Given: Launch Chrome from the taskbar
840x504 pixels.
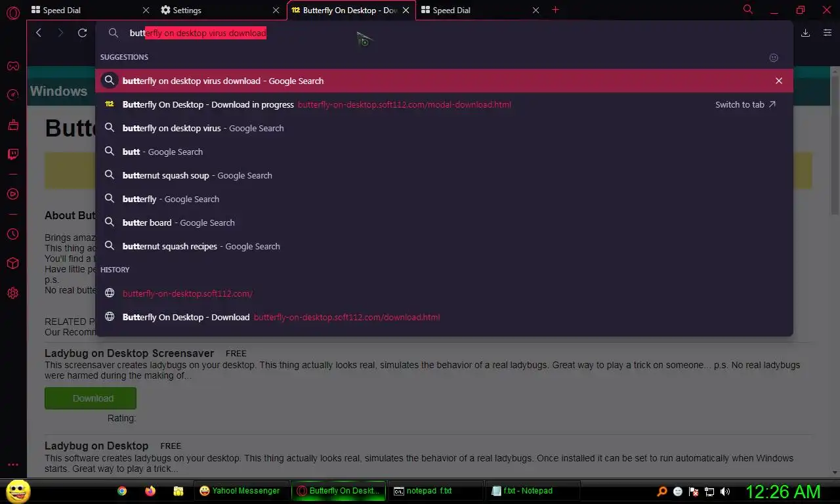Looking at the screenshot, I should pyautogui.click(x=122, y=491).
